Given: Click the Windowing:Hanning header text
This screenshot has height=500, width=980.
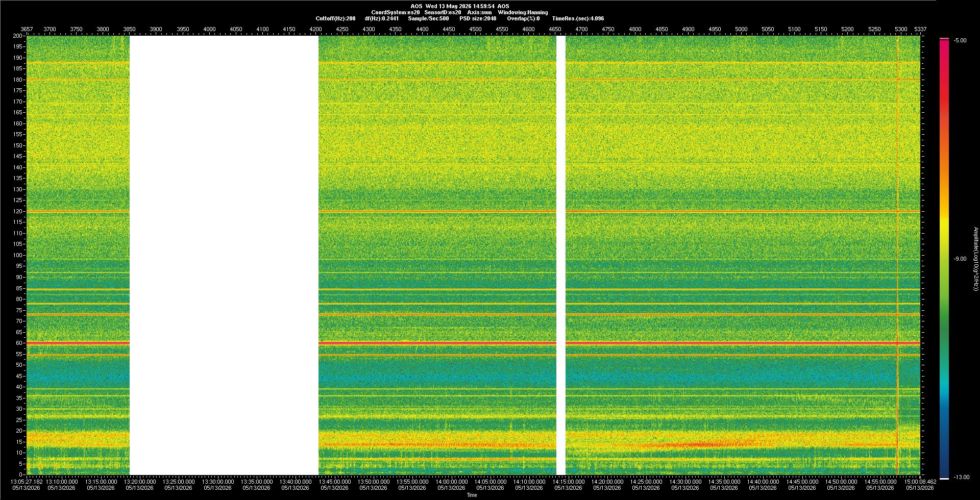Looking at the screenshot, I should coord(523,12).
